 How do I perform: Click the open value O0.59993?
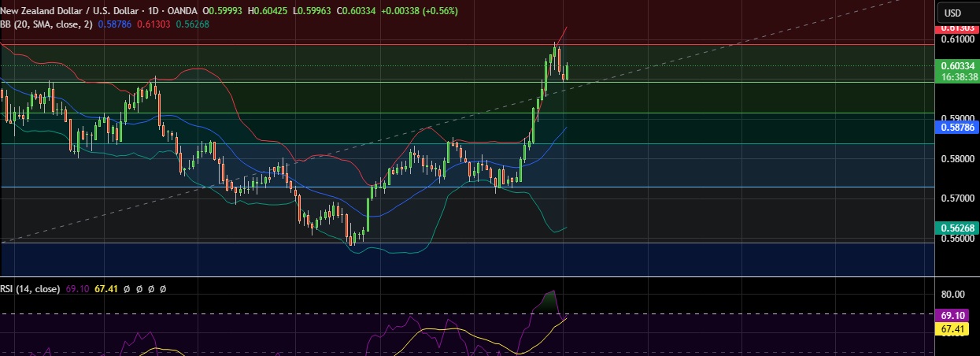(224, 11)
